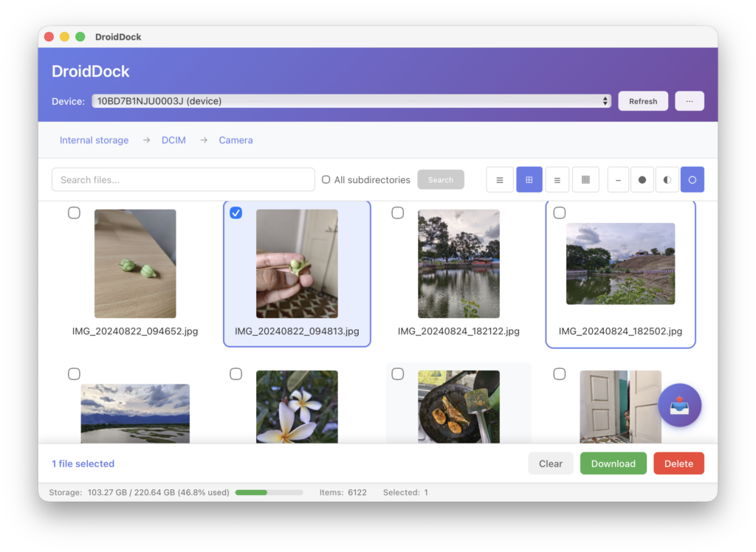
Task: Open the three-dots more options button
Action: click(x=689, y=101)
